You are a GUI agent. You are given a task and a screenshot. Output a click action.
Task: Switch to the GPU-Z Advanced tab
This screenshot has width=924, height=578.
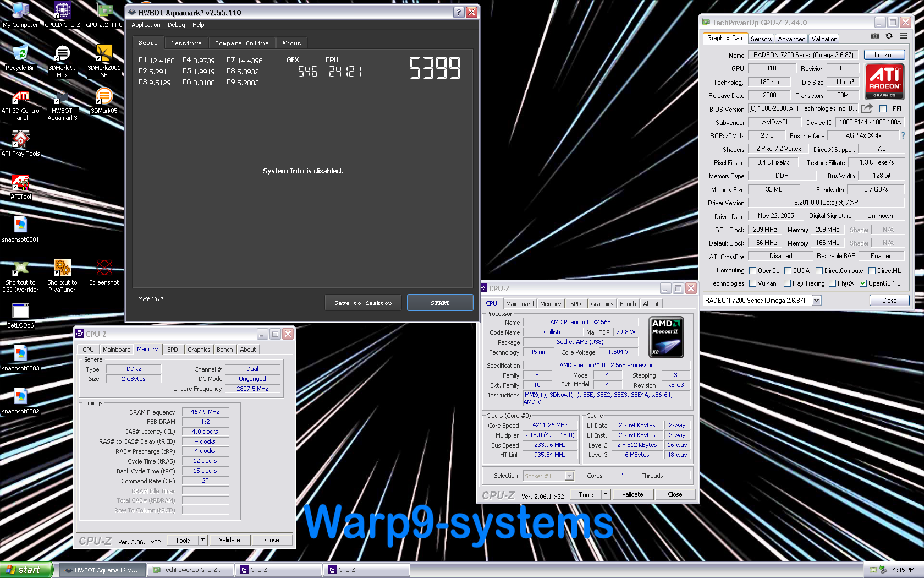click(x=791, y=39)
